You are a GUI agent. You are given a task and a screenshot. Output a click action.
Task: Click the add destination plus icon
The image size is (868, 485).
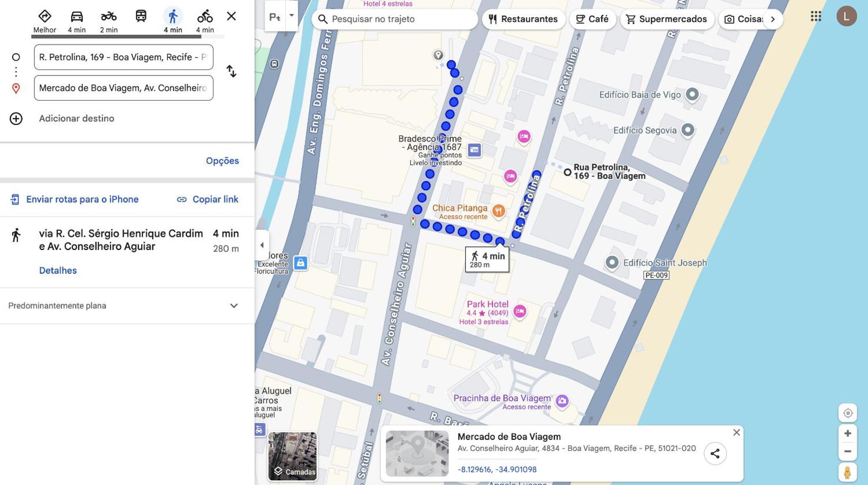pos(16,119)
